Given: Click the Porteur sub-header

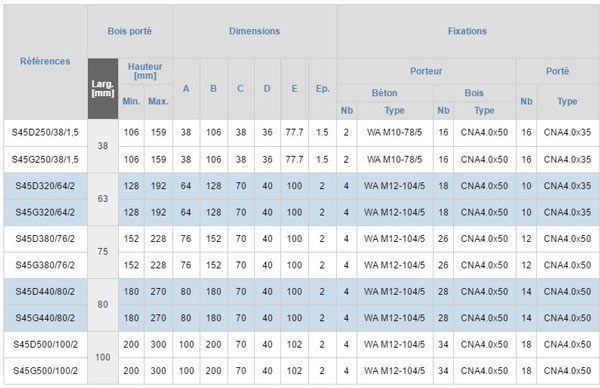Looking at the screenshot, I should [x=426, y=71].
